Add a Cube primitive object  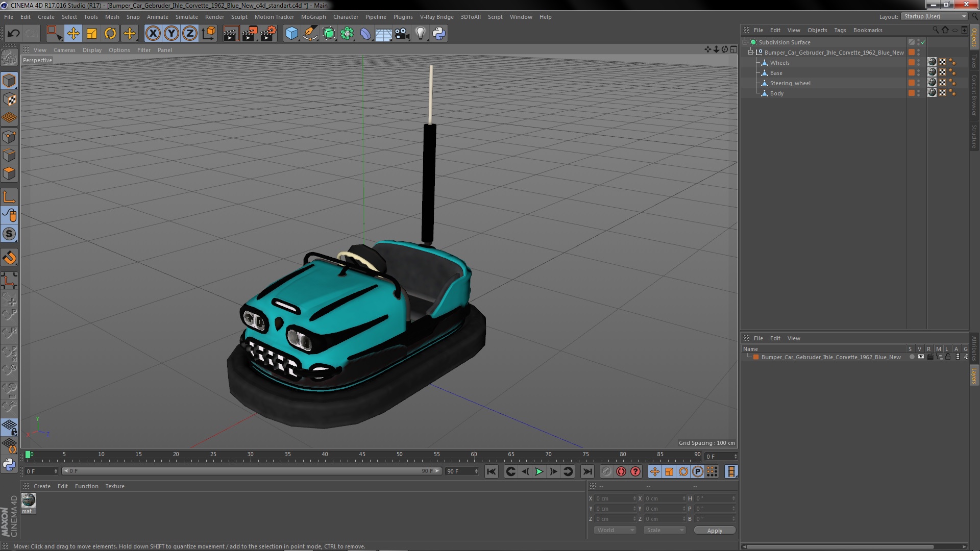[291, 34]
